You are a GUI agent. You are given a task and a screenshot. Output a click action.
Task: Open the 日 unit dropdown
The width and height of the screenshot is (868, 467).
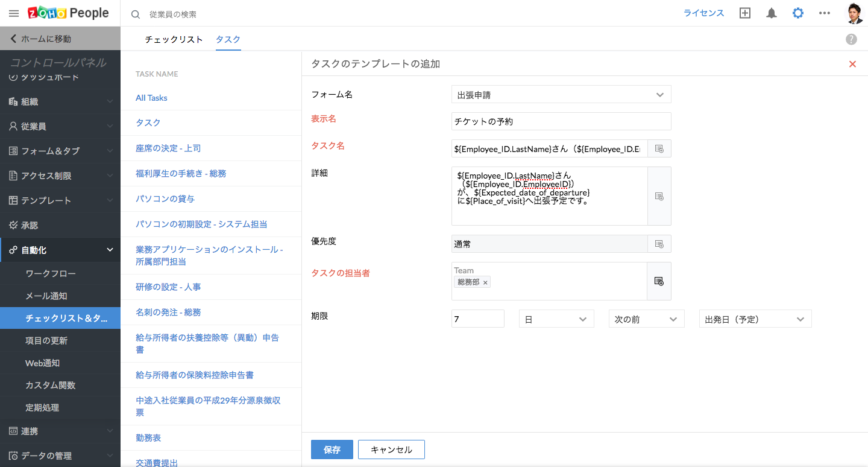[556, 319]
